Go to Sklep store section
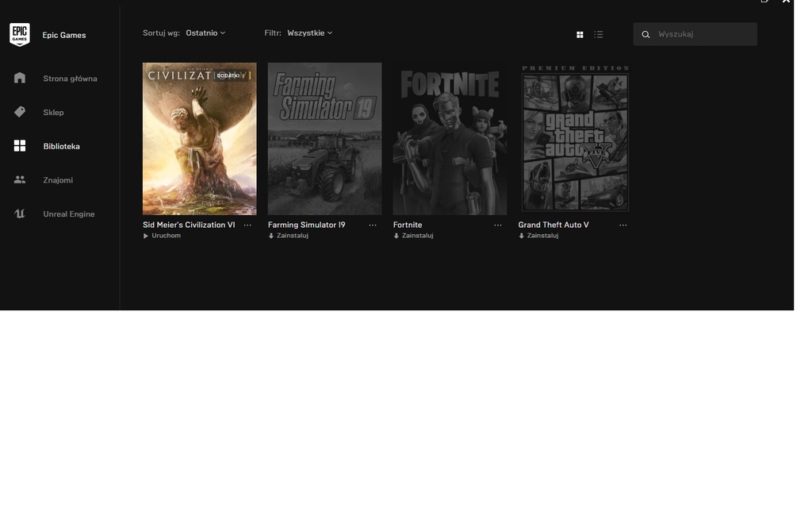This screenshot has height=508, width=812. click(x=53, y=113)
